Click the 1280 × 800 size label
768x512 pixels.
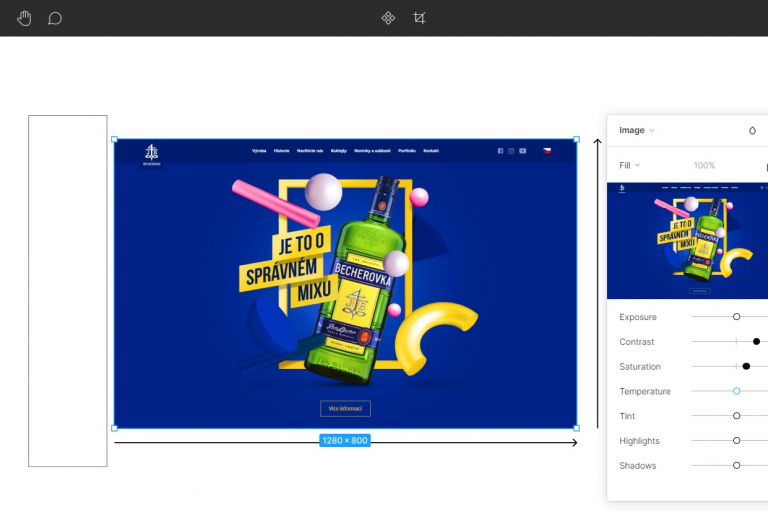point(345,440)
